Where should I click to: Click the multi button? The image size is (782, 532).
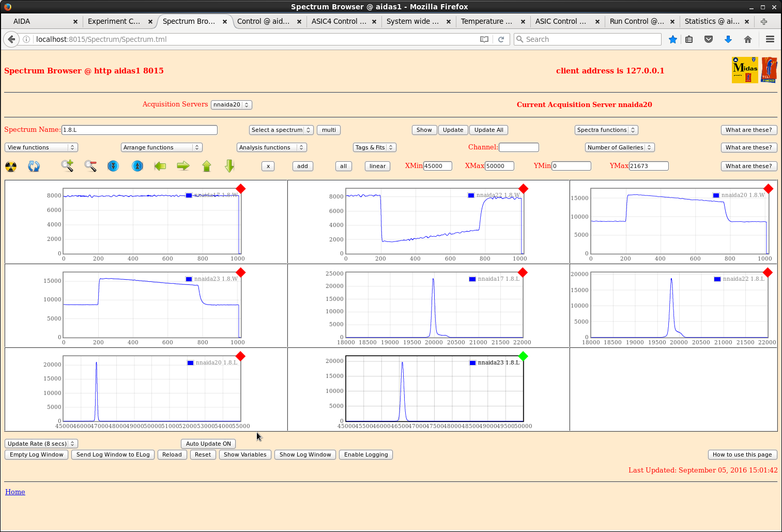click(329, 130)
